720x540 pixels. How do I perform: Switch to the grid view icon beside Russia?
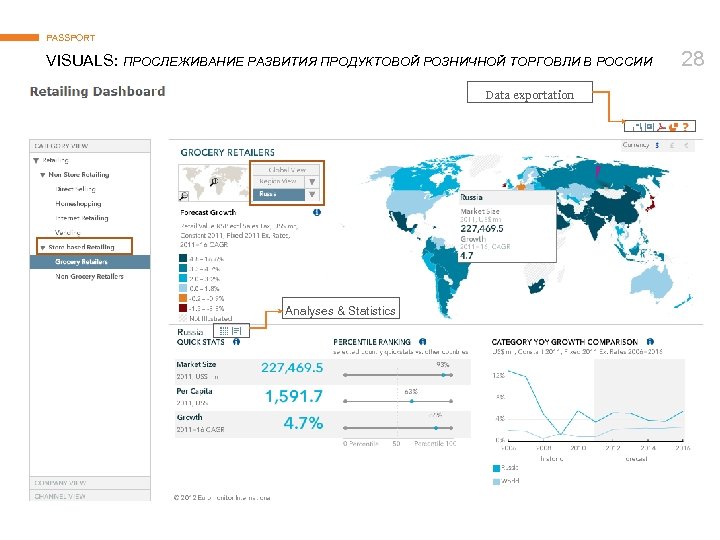coord(224,331)
